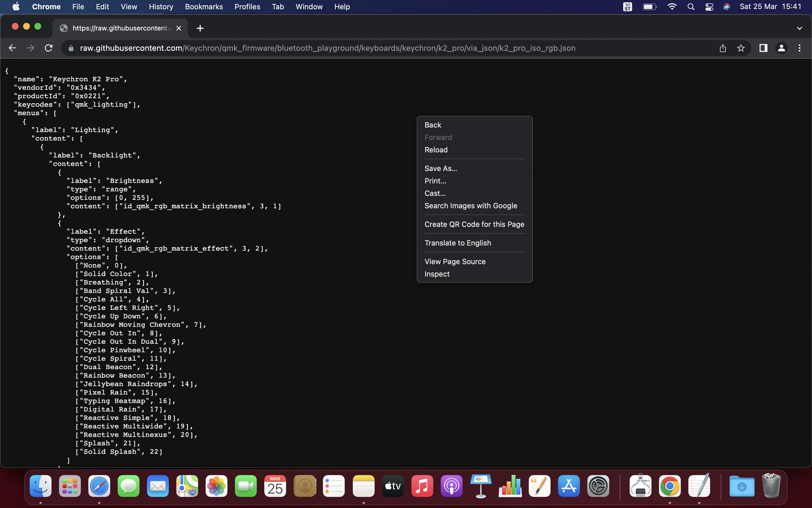This screenshot has width=812, height=508.
Task: Expand the tab search chevron
Action: coord(799,28)
